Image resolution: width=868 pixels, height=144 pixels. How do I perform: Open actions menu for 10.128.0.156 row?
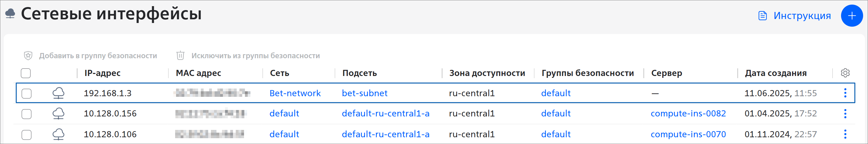pyautogui.click(x=845, y=114)
